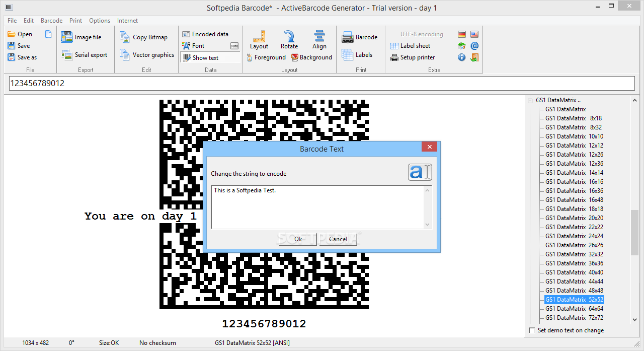Select GS1 DataMatrix 20x20

click(575, 218)
